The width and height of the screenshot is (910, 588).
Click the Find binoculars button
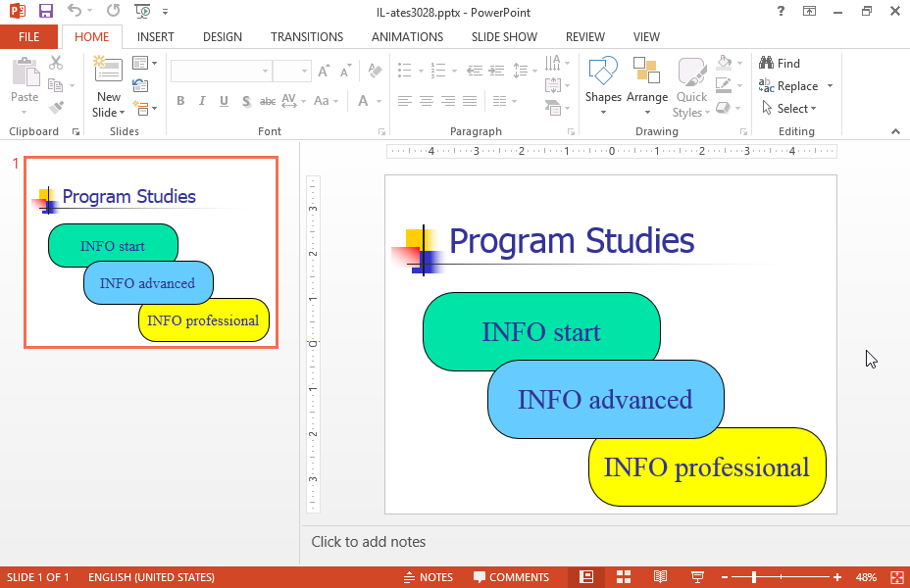780,63
